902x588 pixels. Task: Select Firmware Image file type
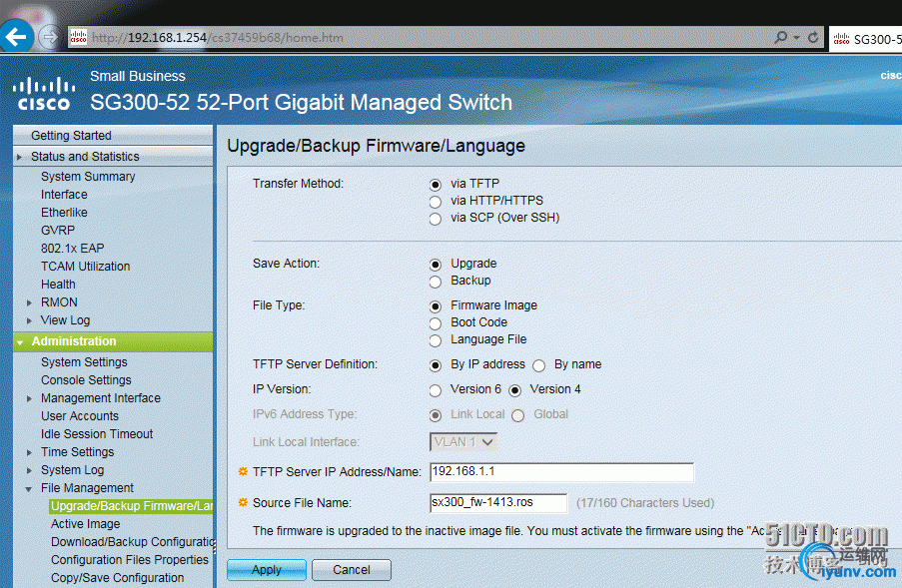436,306
